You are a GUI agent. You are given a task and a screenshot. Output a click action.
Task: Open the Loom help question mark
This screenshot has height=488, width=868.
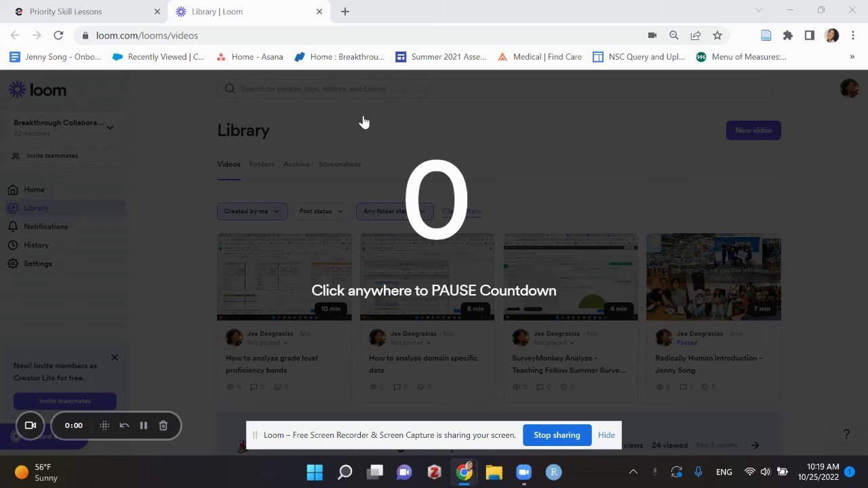coord(846,434)
